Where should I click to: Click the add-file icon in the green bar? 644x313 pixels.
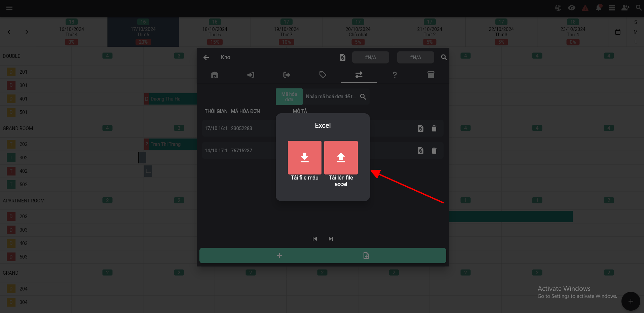pyautogui.click(x=366, y=256)
